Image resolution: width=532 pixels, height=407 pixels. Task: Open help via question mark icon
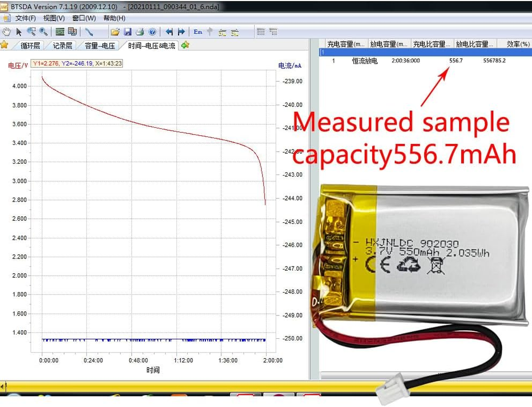[152, 32]
